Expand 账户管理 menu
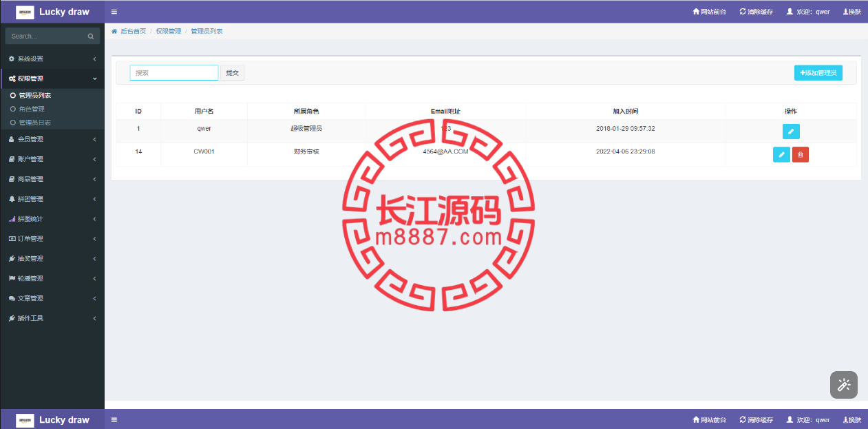868x429 pixels. [52, 159]
